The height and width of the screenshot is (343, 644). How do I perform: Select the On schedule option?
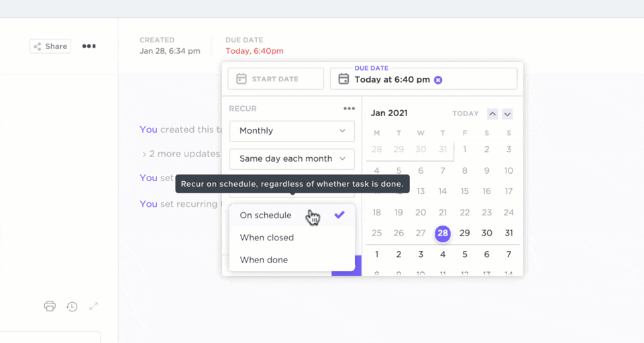point(266,215)
